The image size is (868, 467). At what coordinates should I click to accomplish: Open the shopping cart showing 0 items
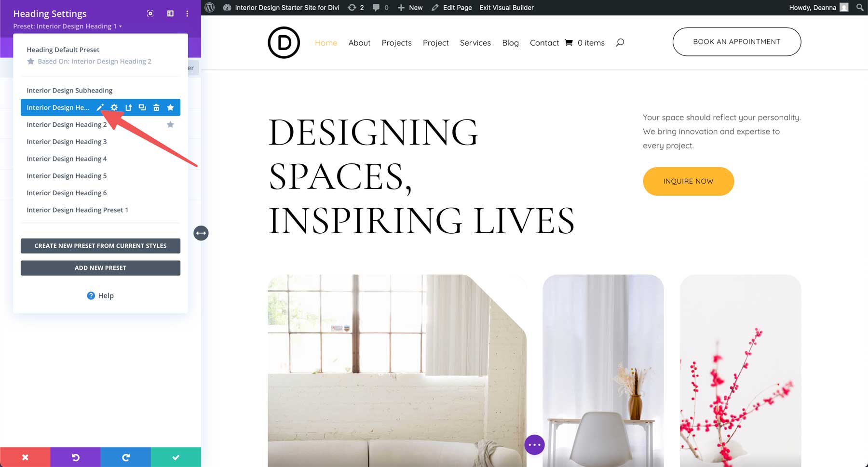(x=585, y=42)
